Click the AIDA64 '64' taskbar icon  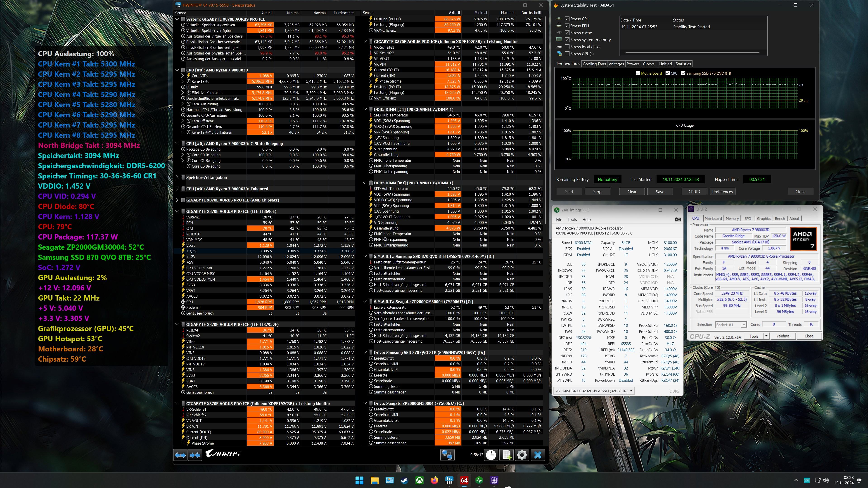point(464,480)
